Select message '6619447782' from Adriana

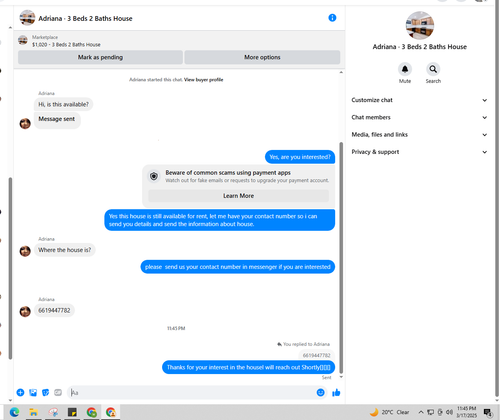(54, 311)
